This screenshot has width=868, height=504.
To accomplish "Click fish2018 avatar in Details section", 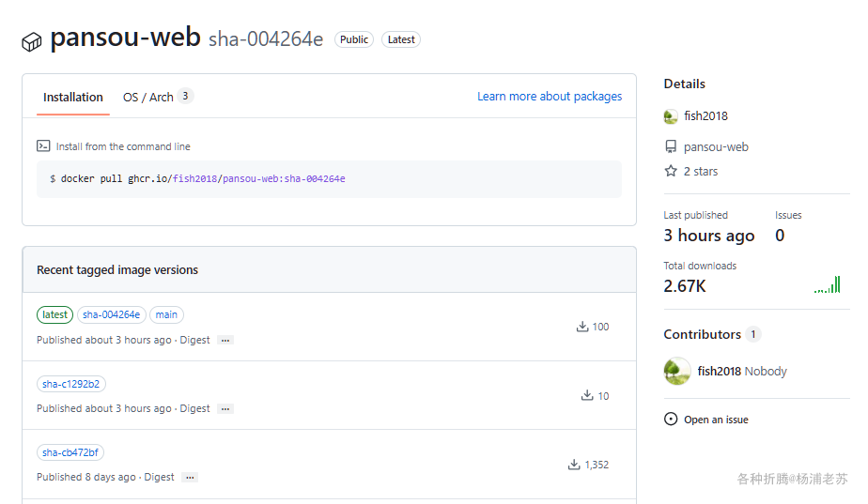I will tap(671, 116).
